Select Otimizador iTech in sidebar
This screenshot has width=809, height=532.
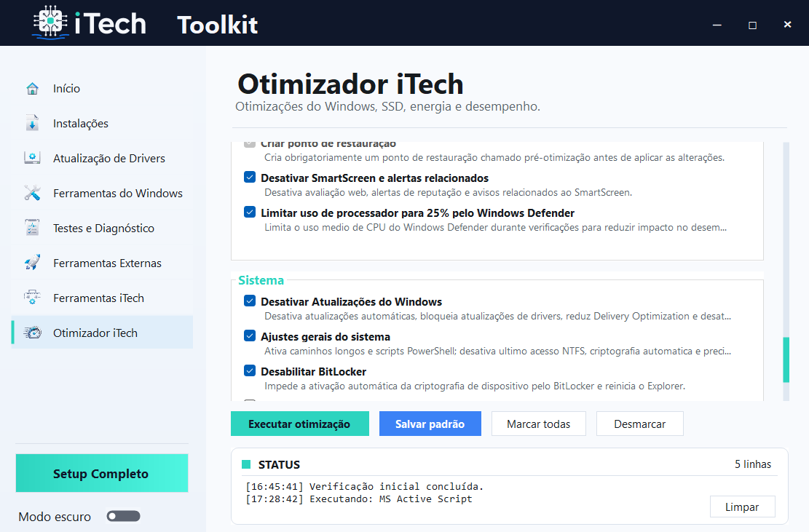pos(102,333)
